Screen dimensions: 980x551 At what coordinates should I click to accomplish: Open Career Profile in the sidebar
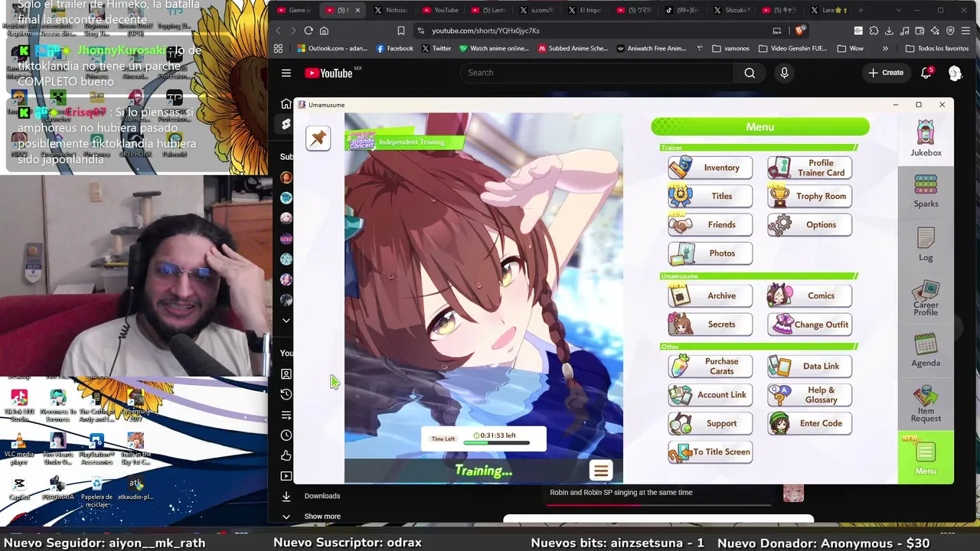click(x=926, y=298)
